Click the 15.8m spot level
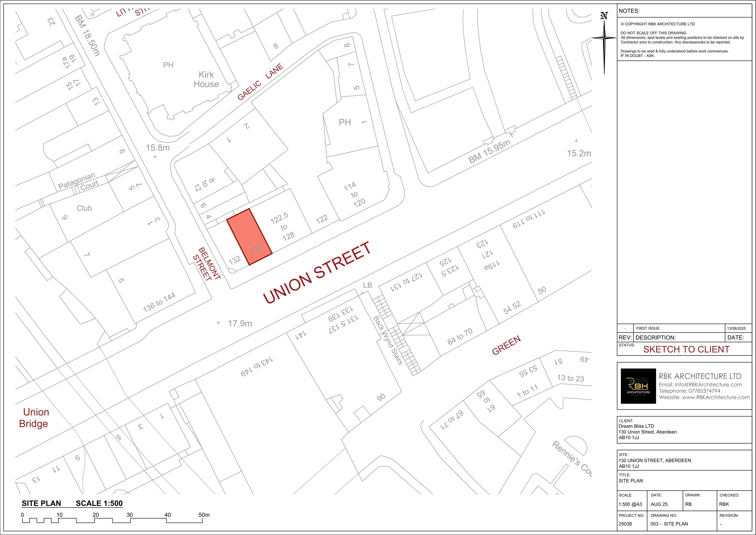The image size is (756, 535). [158, 148]
